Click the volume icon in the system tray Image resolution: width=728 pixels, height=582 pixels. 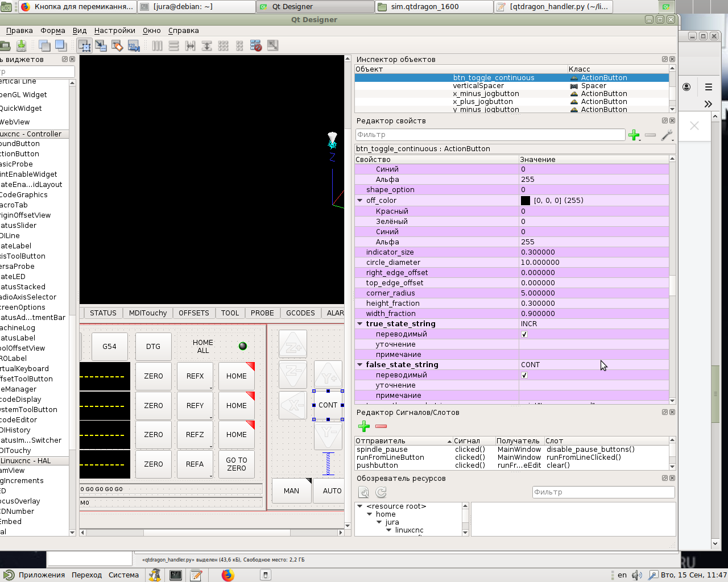637,575
